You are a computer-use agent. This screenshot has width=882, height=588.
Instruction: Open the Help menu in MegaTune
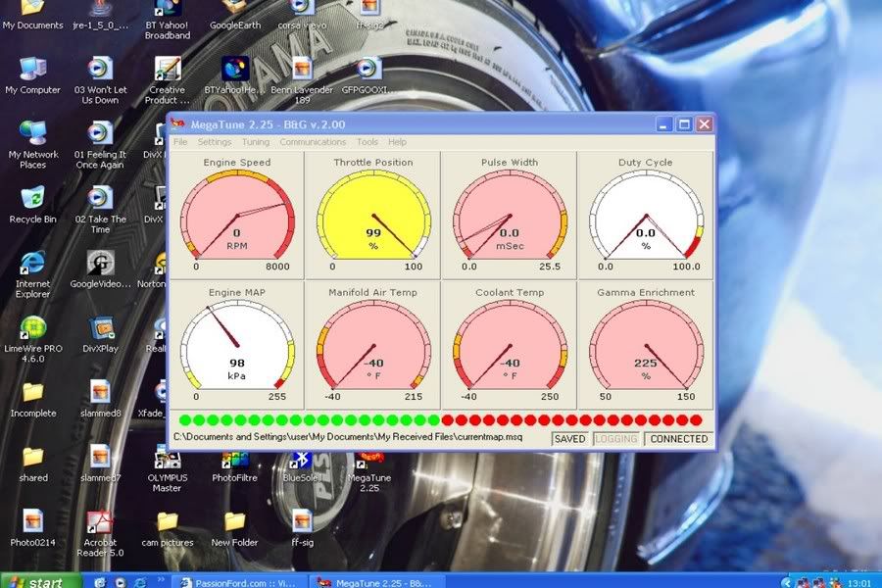397,142
